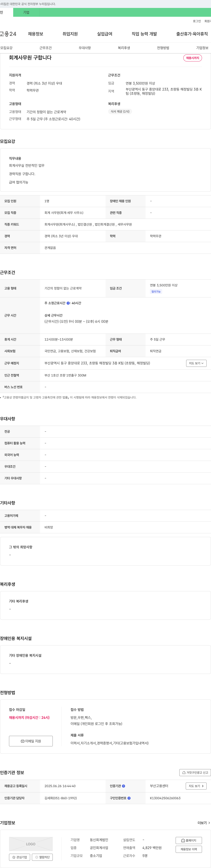The height and width of the screenshot is (868, 211).
Task: Open the 취업지원 menu
Action: pyautogui.click(x=70, y=34)
